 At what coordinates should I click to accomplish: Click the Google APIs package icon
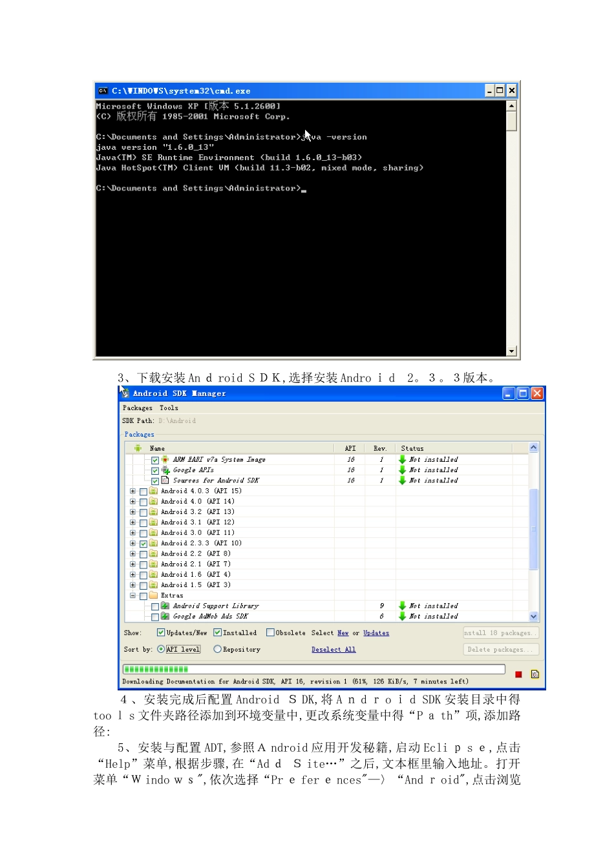tap(165, 470)
